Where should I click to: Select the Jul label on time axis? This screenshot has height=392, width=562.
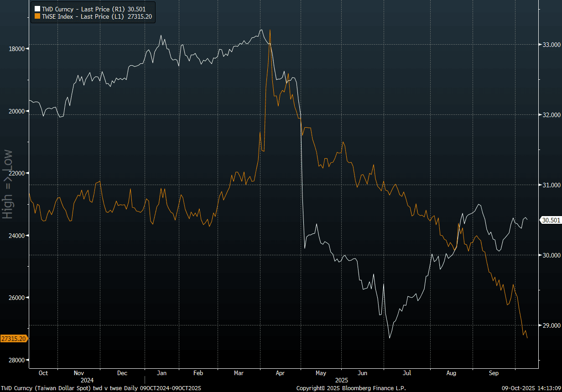406,373
